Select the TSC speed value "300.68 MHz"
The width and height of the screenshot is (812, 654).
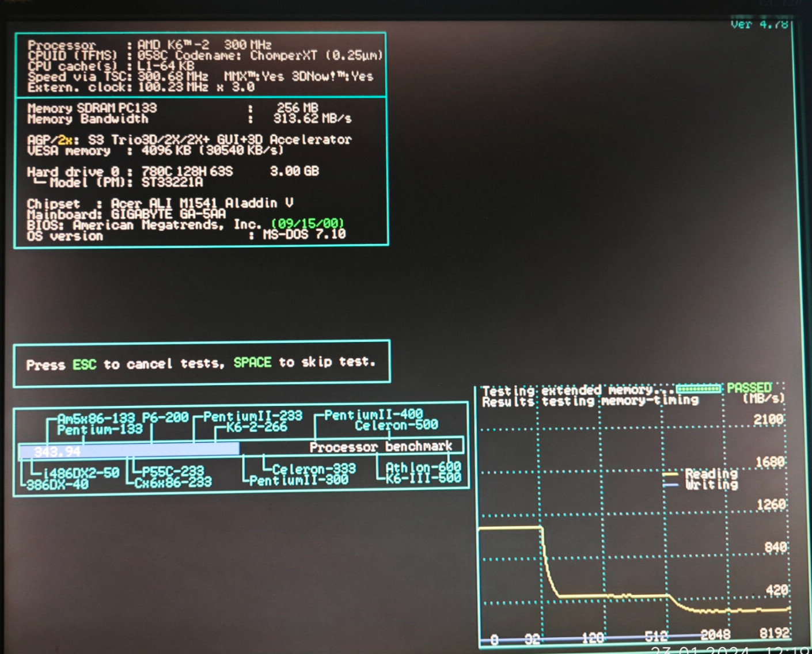pos(173,77)
